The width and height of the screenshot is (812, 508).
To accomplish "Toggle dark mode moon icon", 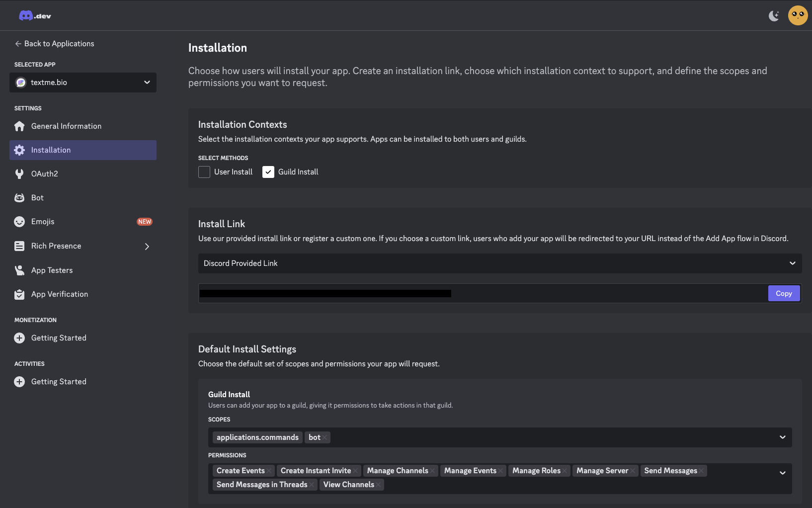I will 774,16.
